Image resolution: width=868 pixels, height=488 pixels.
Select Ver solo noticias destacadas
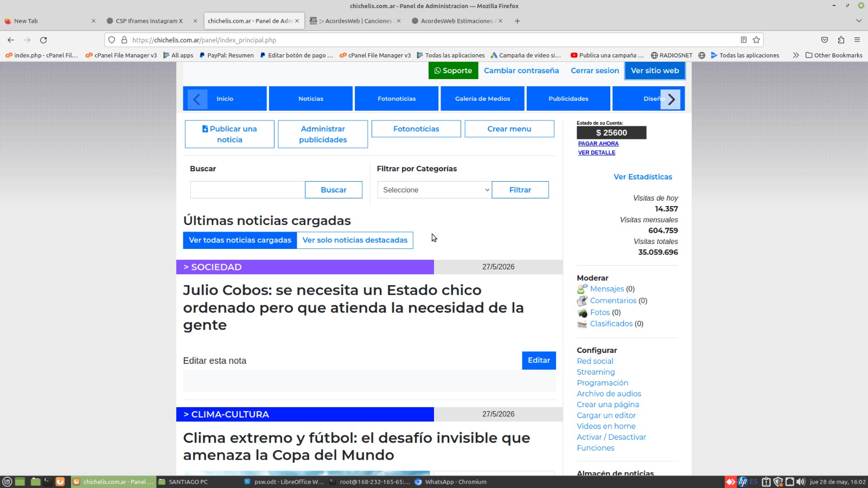pos(355,240)
